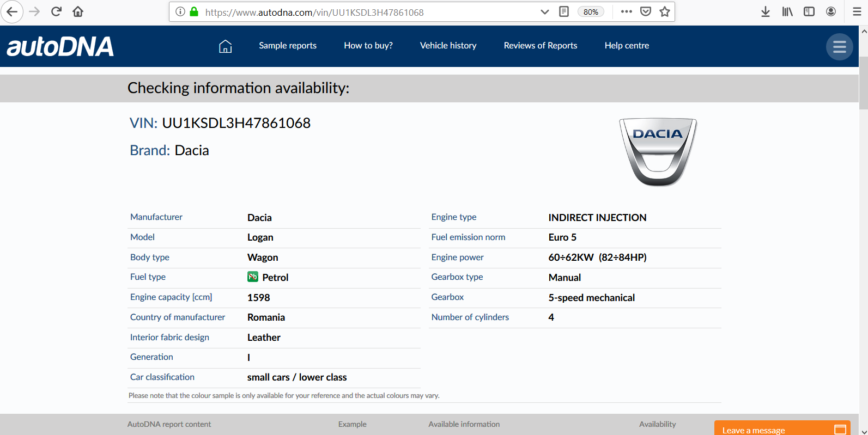Screen dimensions: 868x435
Task: Click the browser forward arrow
Action: click(34, 11)
